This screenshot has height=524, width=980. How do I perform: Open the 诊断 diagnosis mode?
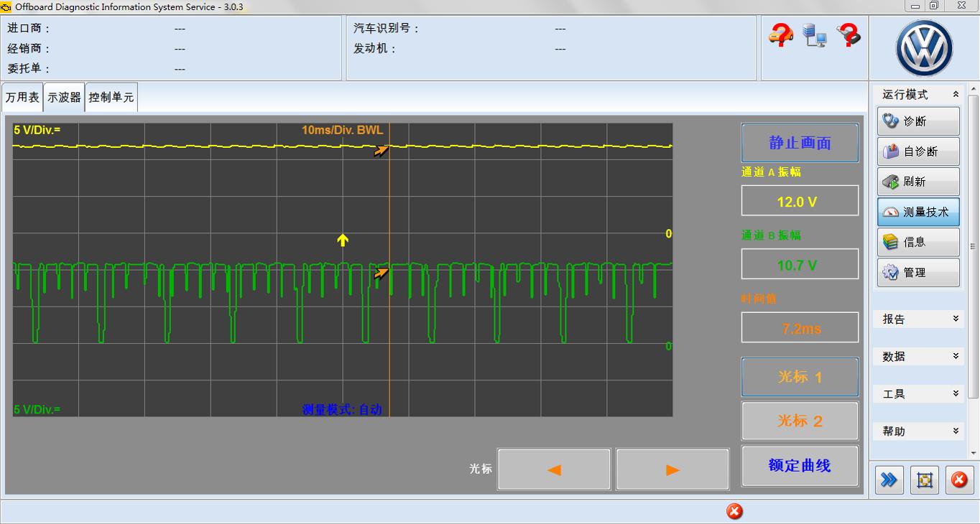[x=918, y=121]
